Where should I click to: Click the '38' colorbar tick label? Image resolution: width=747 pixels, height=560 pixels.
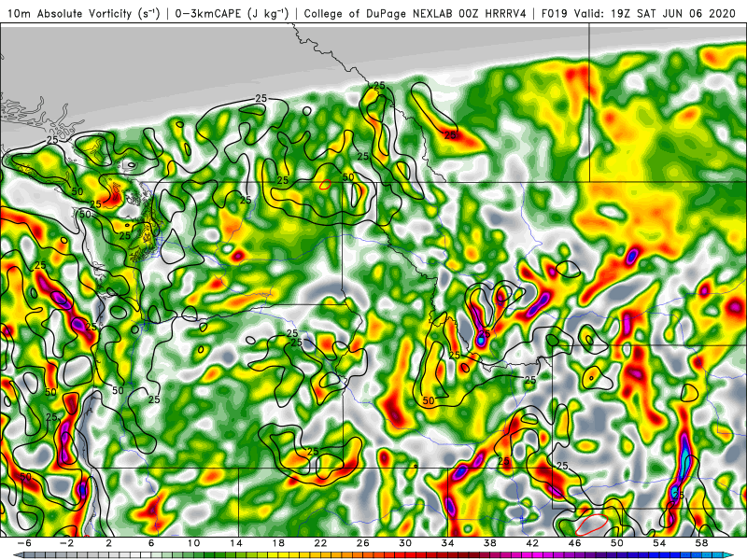point(490,543)
